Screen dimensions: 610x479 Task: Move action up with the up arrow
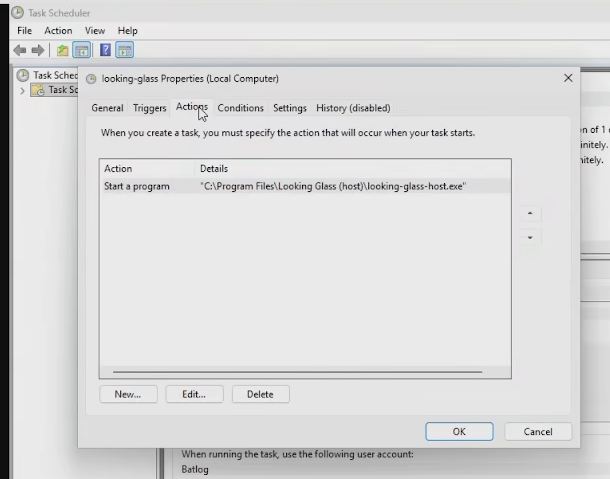click(x=530, y=213)
